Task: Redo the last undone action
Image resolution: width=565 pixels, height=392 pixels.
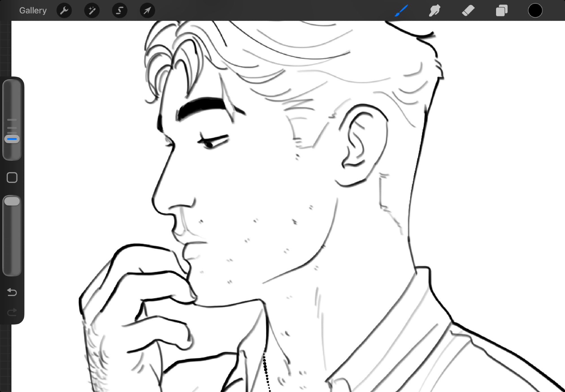Action: pyautogui.click(x=12, y=312)
